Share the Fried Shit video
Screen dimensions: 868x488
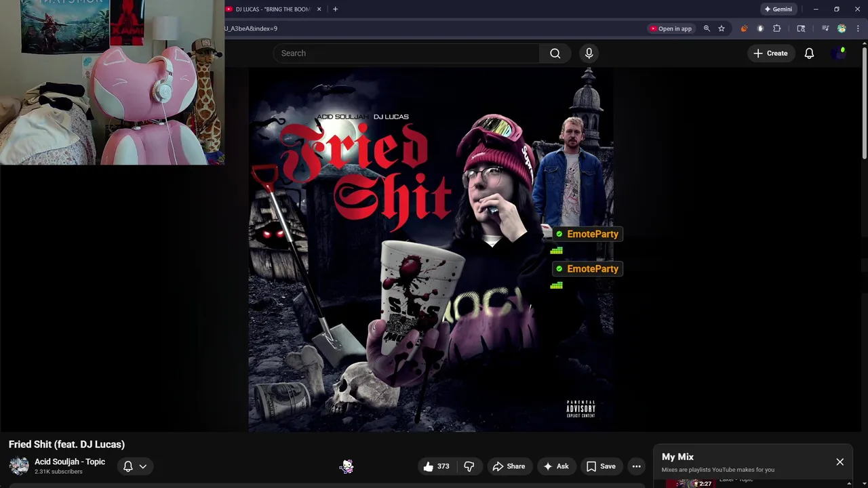509,466
